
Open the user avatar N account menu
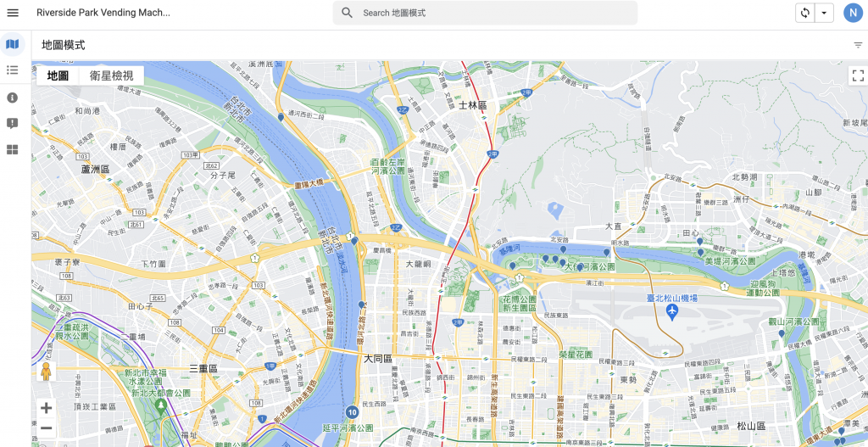[x=853, y=13]
